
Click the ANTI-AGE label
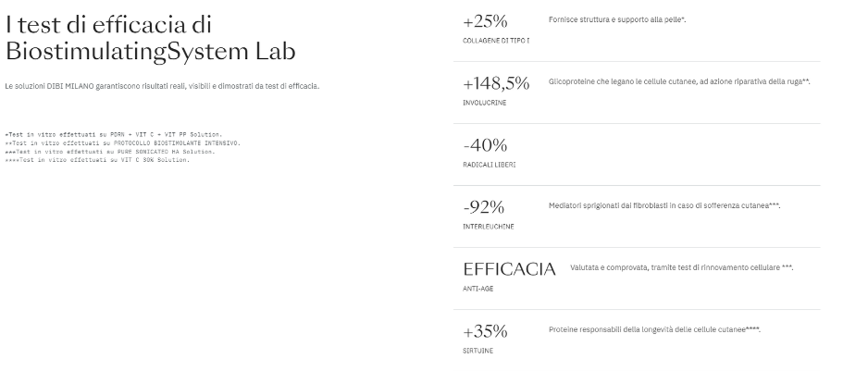478,289
